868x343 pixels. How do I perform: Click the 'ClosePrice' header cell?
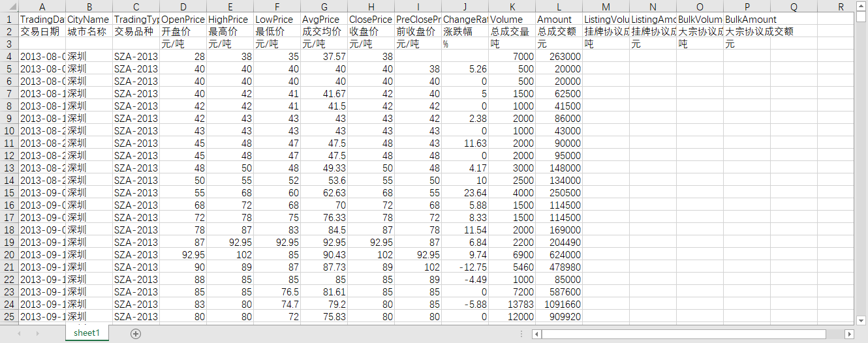point(371,19)
